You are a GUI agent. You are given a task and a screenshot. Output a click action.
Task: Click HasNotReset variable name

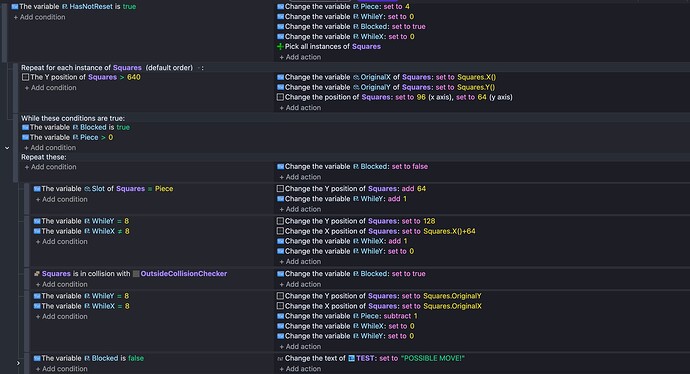tap(91, 7)
